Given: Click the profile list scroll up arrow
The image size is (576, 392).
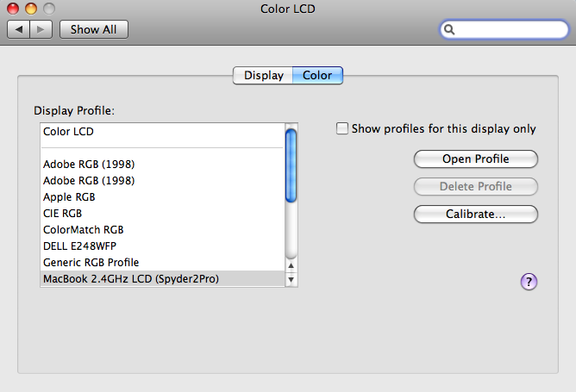Looking at the screenshot, I should (x=291, y=265).
